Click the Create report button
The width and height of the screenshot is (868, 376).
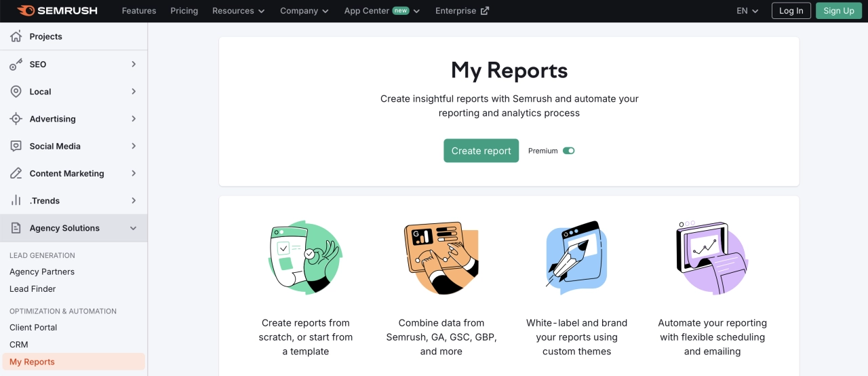tap(481, 151)
